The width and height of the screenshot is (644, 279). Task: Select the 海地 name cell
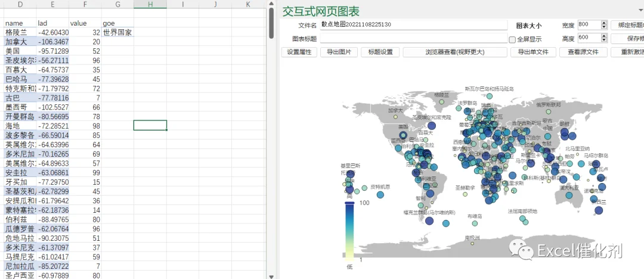coord(20,125)
